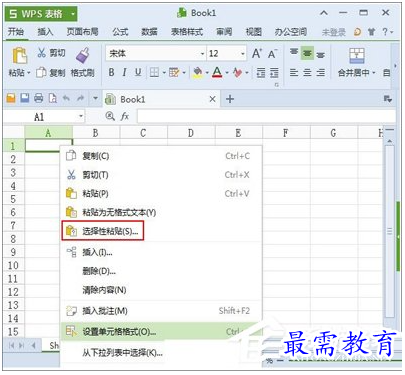Choose Paste Special in context menu
405x375 pixels.
(161, 231)
